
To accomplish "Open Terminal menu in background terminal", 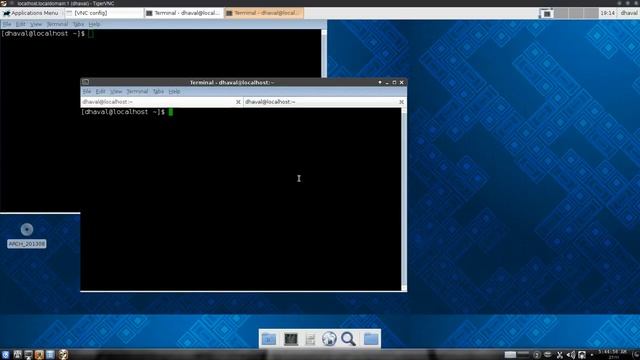I will tap(57, 24).
